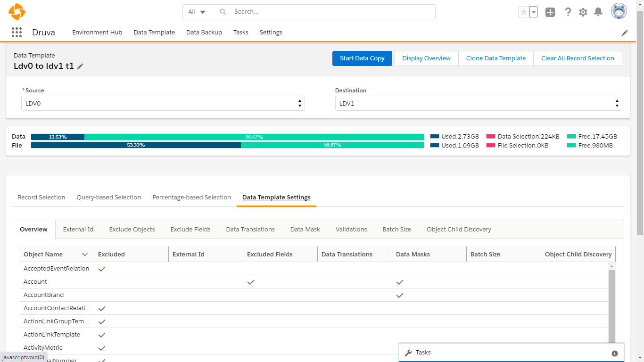The width and height of the screenshot is (644, 362).
Task: Open the Batch Size sub-tab
Action: pos(396,230)
